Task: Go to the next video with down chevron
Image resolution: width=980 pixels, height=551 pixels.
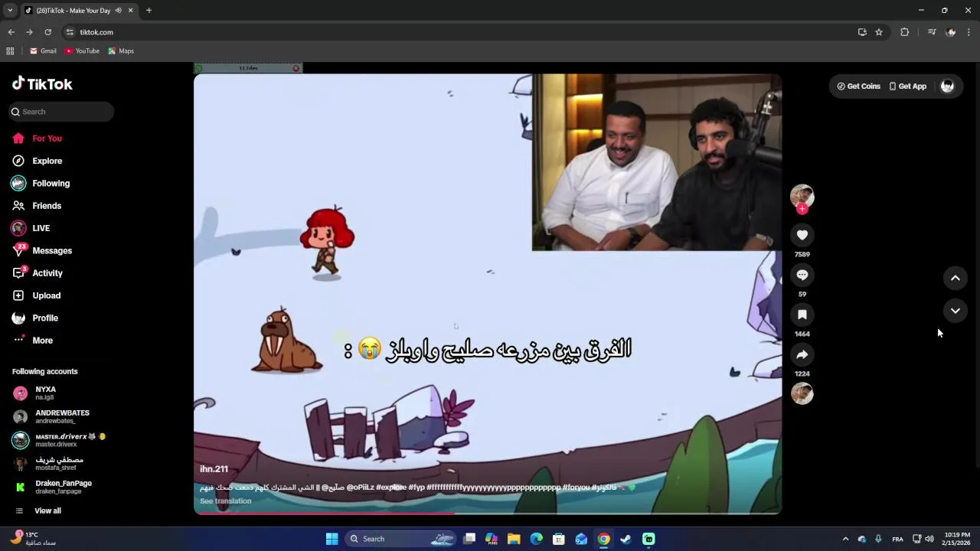Action: pos(955,311)
